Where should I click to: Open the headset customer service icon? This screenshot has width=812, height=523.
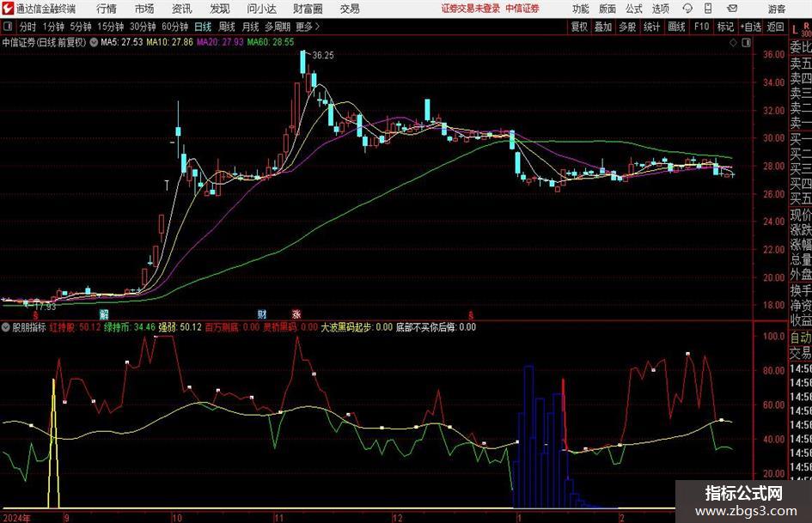(687, 9)
